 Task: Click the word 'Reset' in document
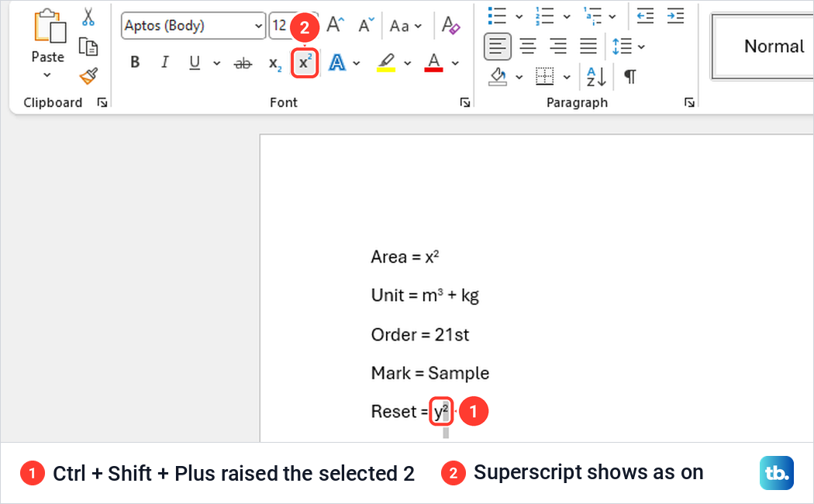(x=394, y=412)
